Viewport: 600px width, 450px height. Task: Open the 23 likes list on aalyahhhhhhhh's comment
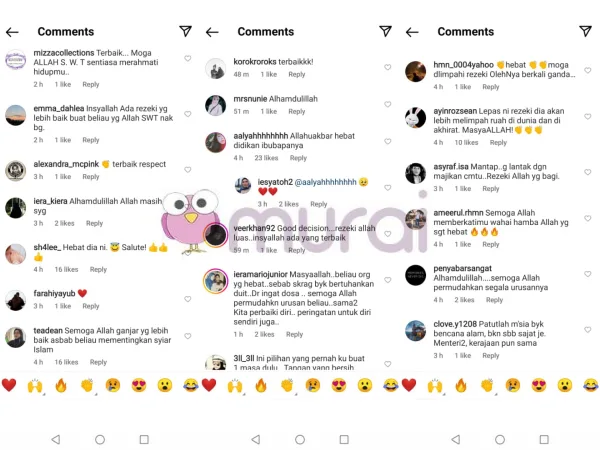coord(266,158)
